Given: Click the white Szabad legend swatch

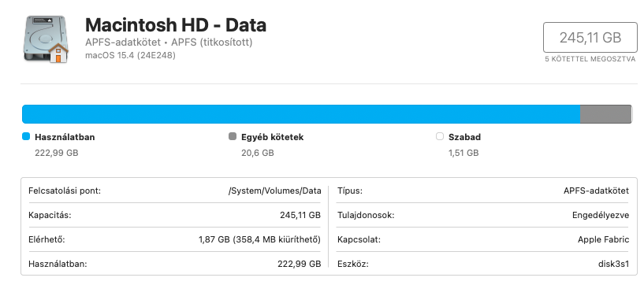Looking at the screenshot, I should click(440, 136).
